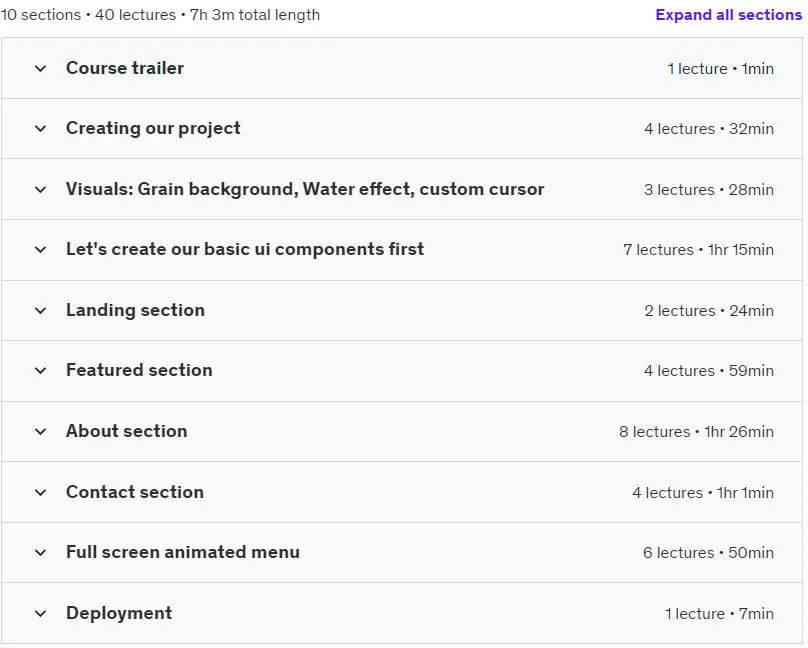Screen dimensions: 808x648
Task: Click chevron beside Visuals: Grain background section
Action: (x=40, y=190)
